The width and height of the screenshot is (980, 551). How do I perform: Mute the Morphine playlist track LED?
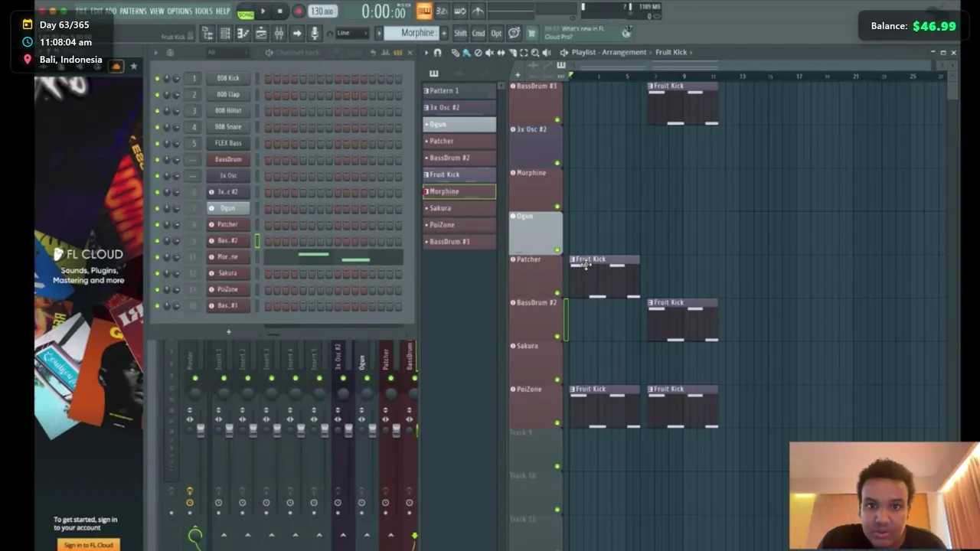(557, 206)
